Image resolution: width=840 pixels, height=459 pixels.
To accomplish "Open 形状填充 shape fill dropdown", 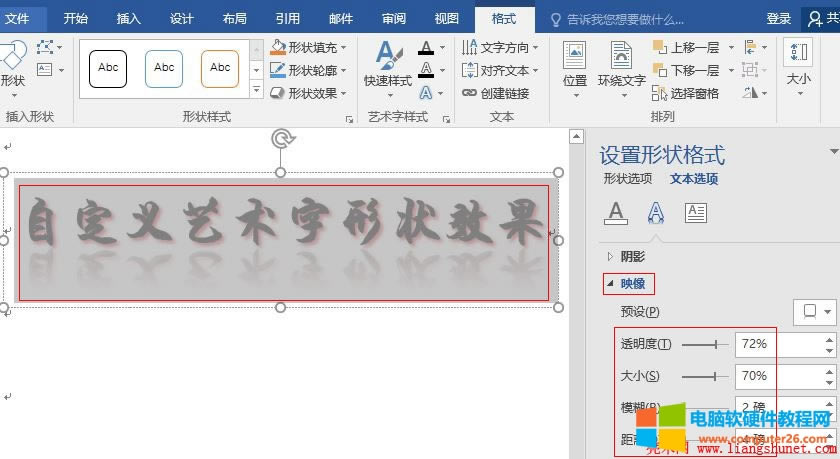I will point(308,48).
